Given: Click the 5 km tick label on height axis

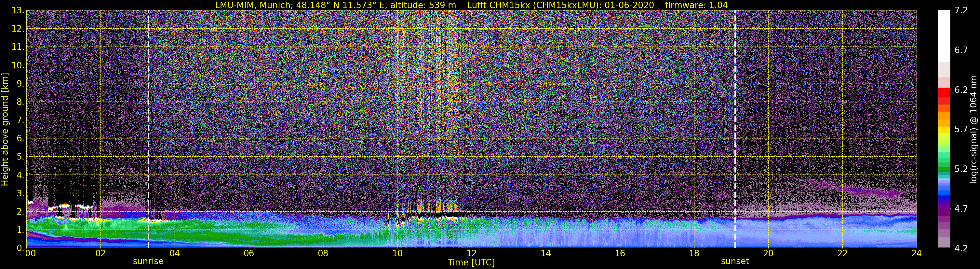Looking at the screenshot, I should (20, 157).
